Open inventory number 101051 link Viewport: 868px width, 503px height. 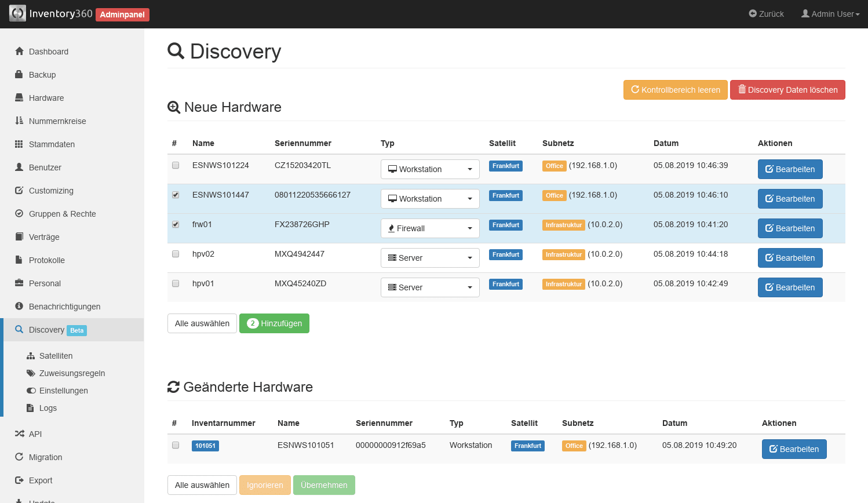(x=205, y=445)
